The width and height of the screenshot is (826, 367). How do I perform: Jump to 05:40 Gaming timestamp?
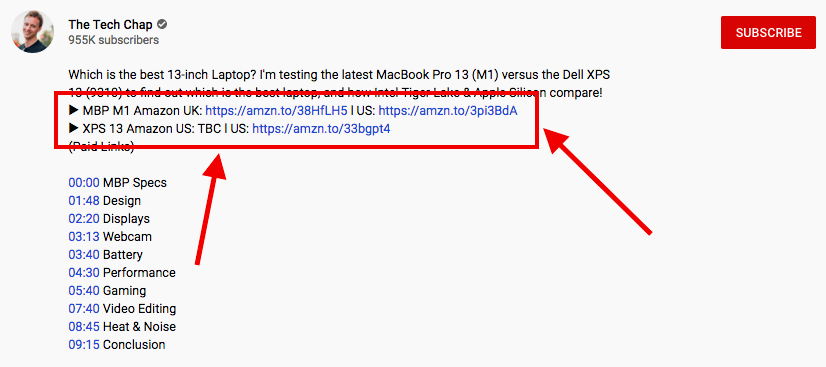(x=84, y=291)
